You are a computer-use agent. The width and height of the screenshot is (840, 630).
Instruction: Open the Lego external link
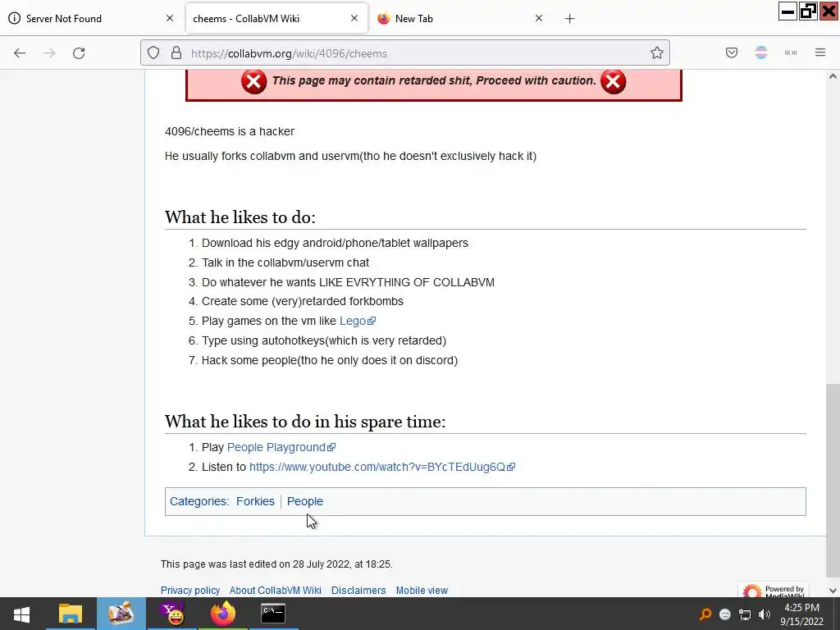[358, 321]
